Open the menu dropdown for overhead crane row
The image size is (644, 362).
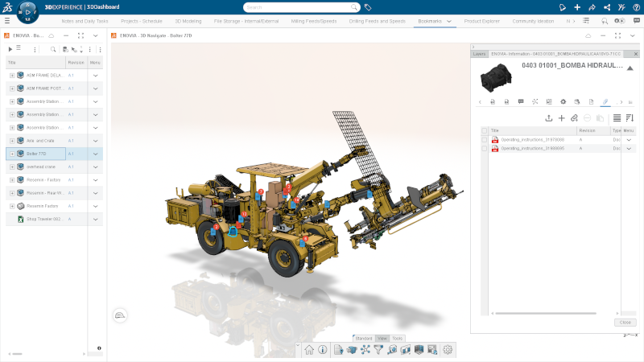(95, 167)
